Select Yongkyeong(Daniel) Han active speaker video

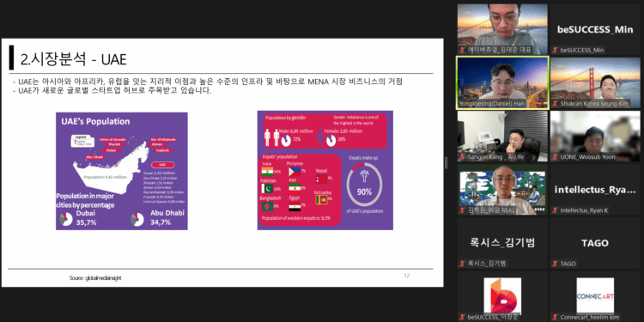(502, 83)
